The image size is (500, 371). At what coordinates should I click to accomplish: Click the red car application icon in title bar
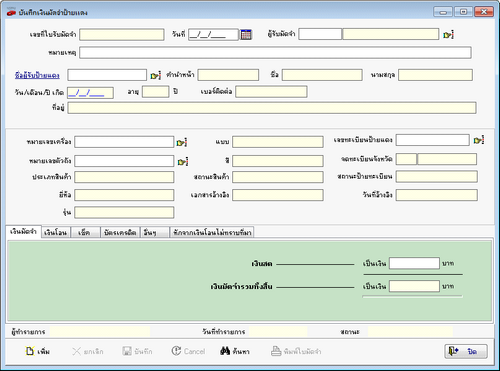tap(11, 12)
